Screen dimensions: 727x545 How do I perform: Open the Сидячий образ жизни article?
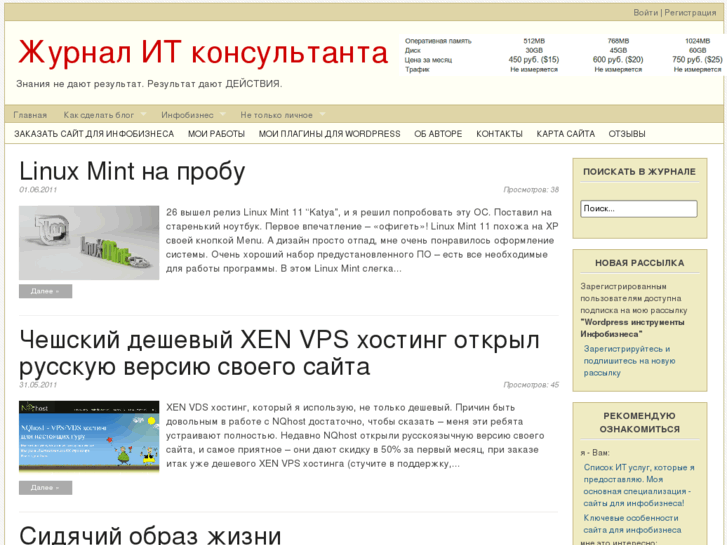pos(150,535)
